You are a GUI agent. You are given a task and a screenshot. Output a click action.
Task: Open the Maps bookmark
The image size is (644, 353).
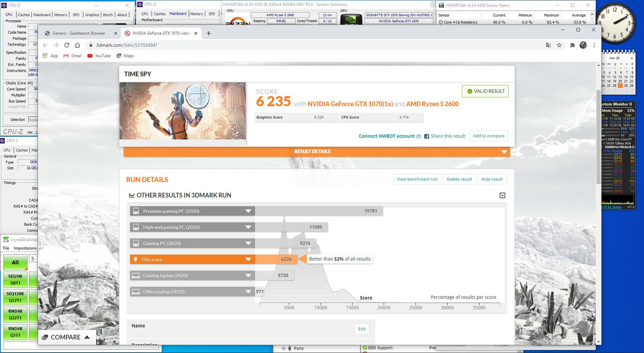(x=125, y=55)
